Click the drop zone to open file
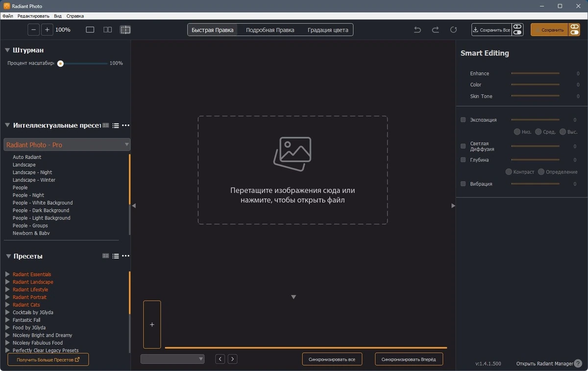588x371 pixels. [x=293, y=170]
